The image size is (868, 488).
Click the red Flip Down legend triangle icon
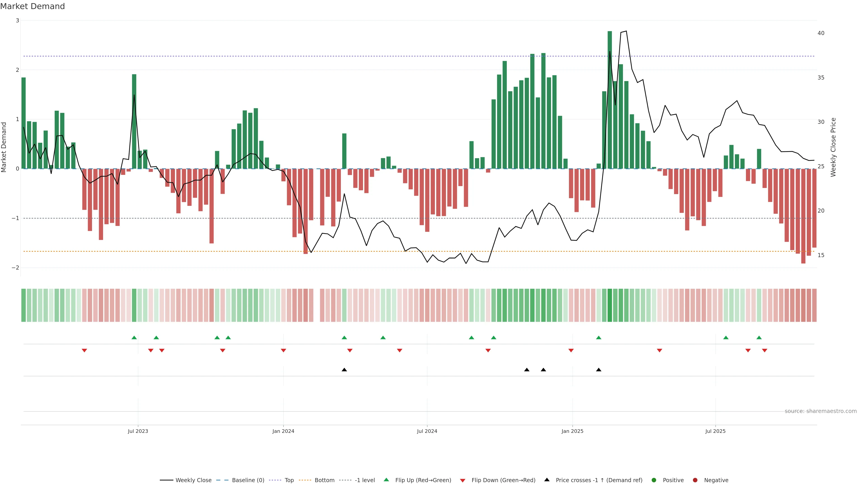(x=463, y=481)
